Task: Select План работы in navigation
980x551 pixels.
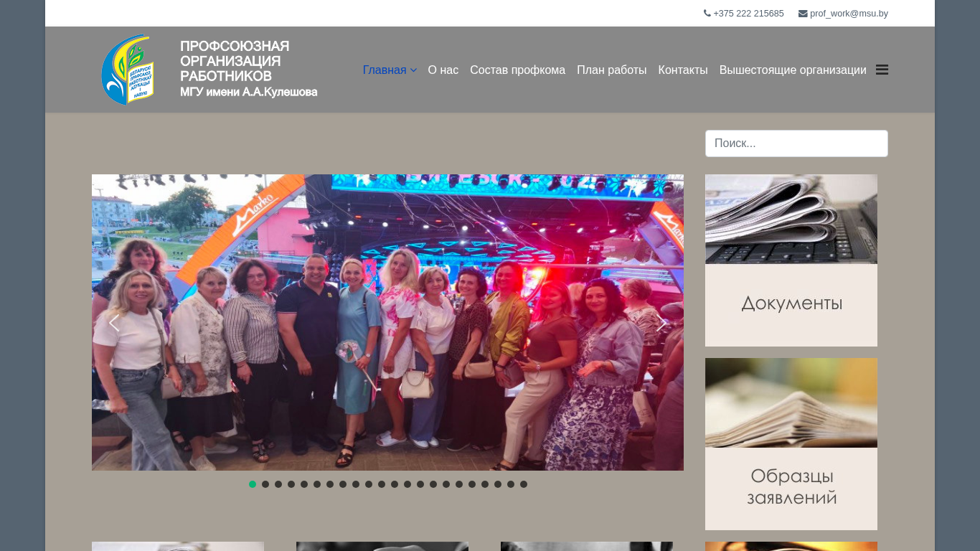Action: [x=612, y=70]
